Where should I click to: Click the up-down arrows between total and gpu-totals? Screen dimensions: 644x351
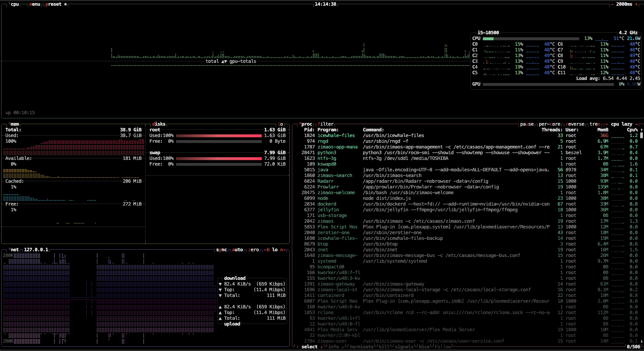224,61
